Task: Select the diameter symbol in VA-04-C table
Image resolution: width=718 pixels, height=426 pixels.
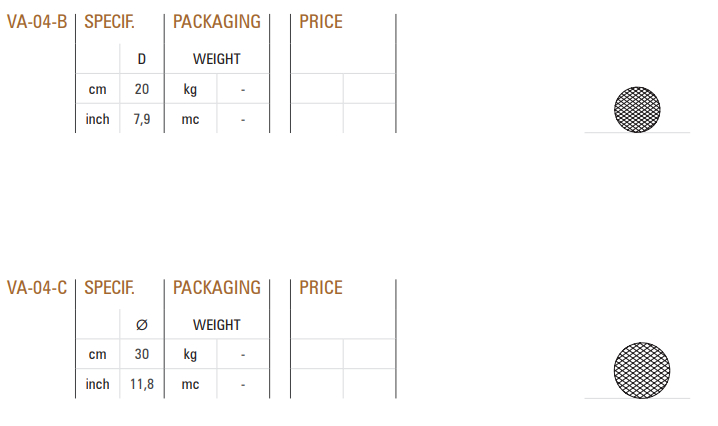Action: [142, 325]
